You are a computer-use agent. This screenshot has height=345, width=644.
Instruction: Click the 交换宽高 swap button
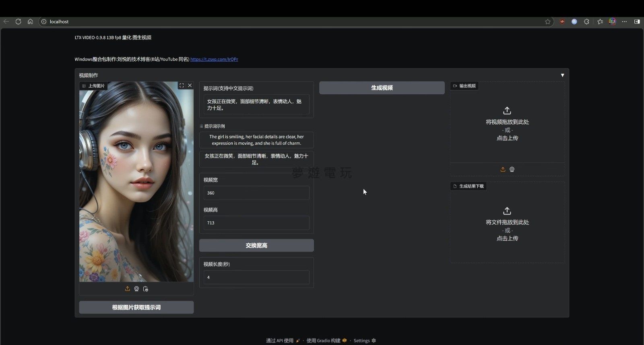click(256, 245)
